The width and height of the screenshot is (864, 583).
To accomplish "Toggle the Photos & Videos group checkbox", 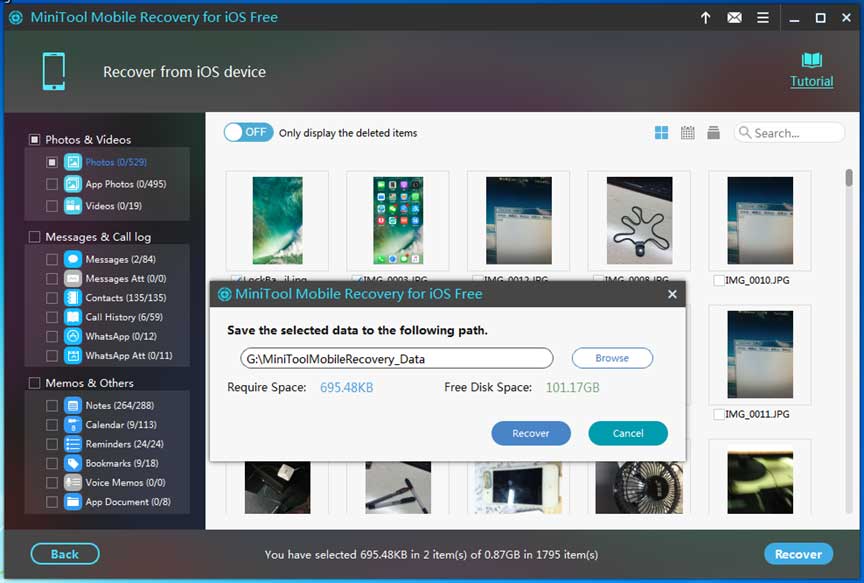I will click(x=34, y=139).
